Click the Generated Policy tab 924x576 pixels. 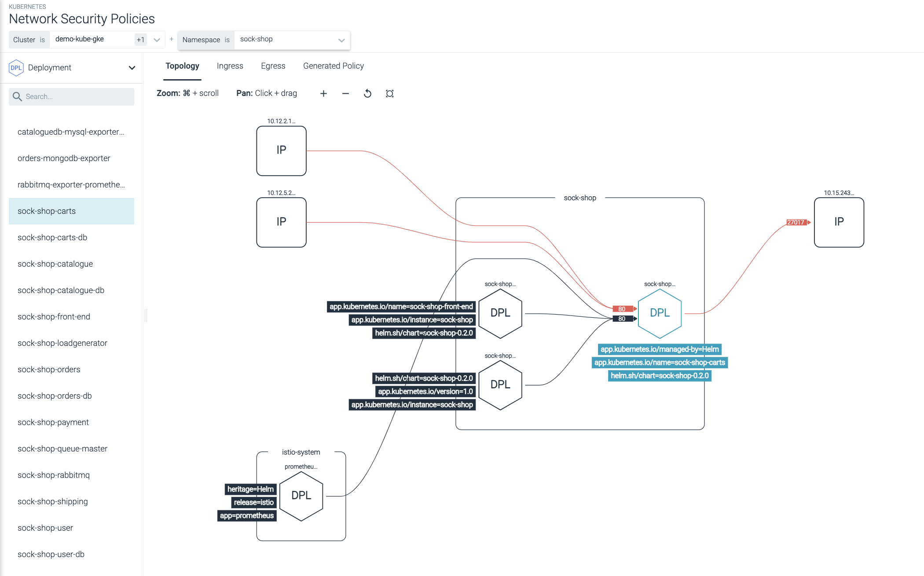point(333,66)
